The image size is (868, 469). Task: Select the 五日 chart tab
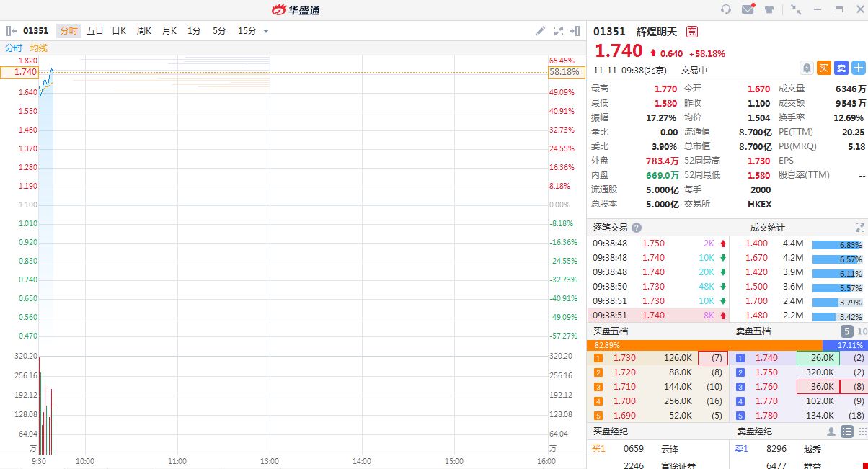point(94,31)
